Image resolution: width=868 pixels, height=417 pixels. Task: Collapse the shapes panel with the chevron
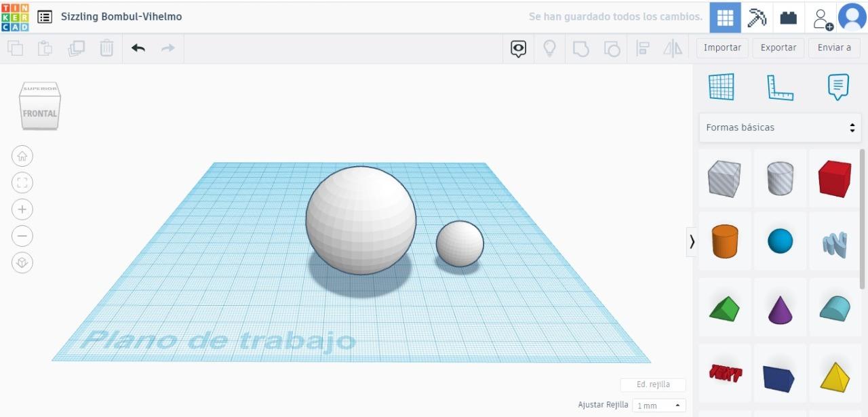tap(692, 241)
